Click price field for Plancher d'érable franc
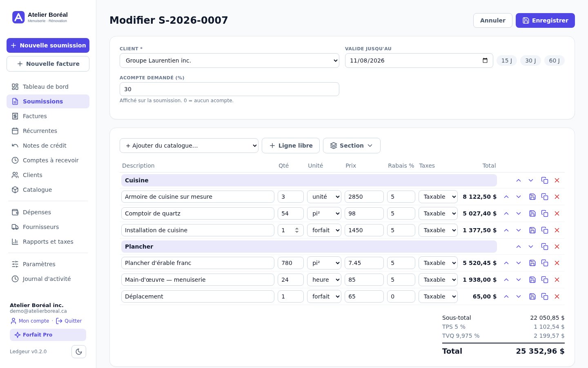The width and height of the screenshot is (588, 368). pyautogui.click(x=364, y=263)
